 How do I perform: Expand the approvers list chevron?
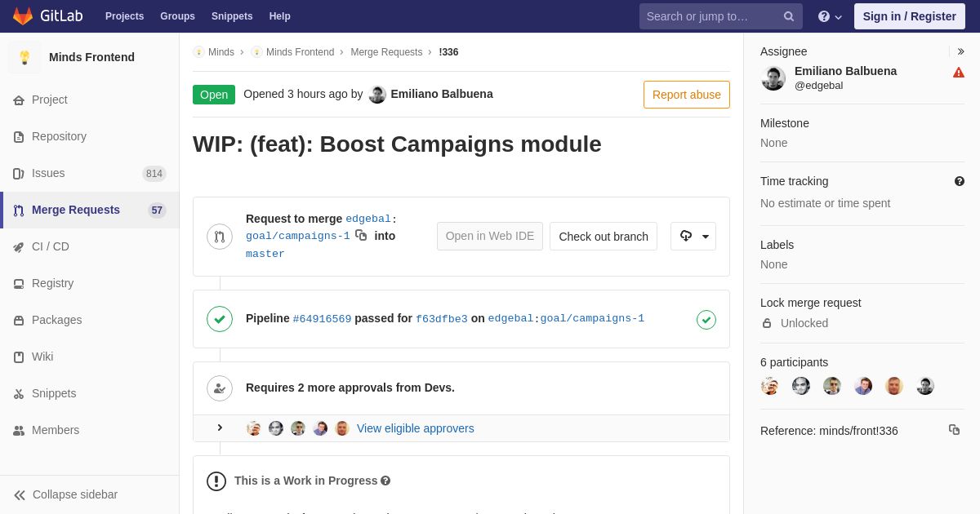(220, 428)
